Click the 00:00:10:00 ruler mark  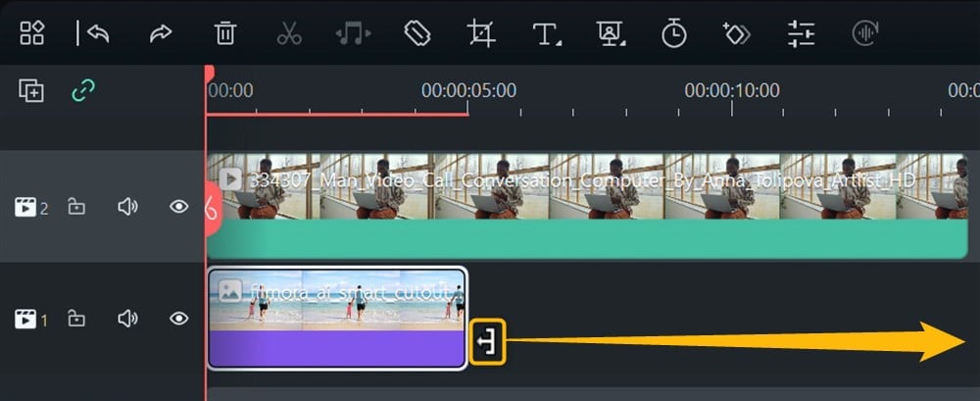point(732,91)
